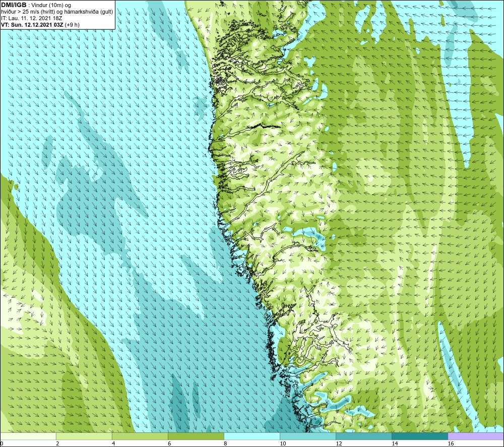Click the legend label '6'
The image size is (504, 447).
click(x=169, y=444)
